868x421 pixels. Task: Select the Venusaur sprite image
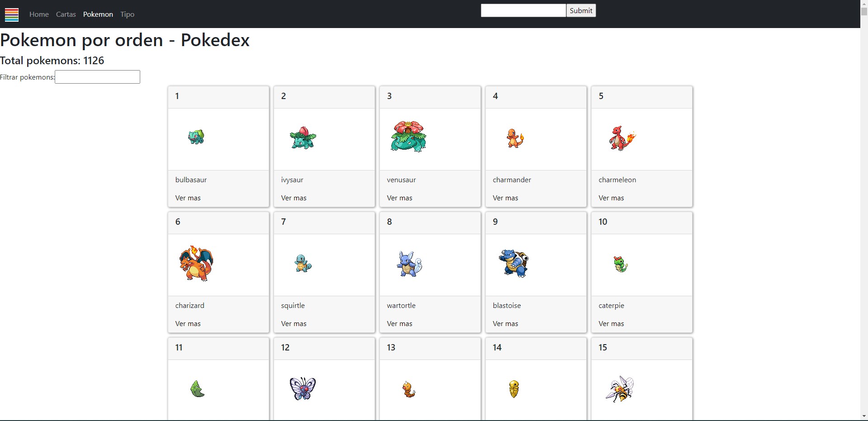[408, 137]
